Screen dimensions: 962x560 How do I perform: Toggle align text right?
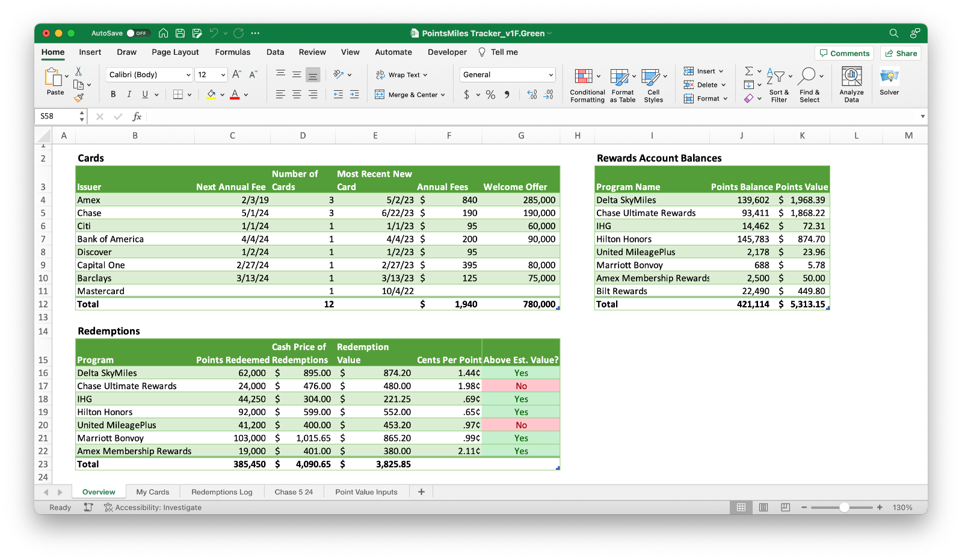313,94
